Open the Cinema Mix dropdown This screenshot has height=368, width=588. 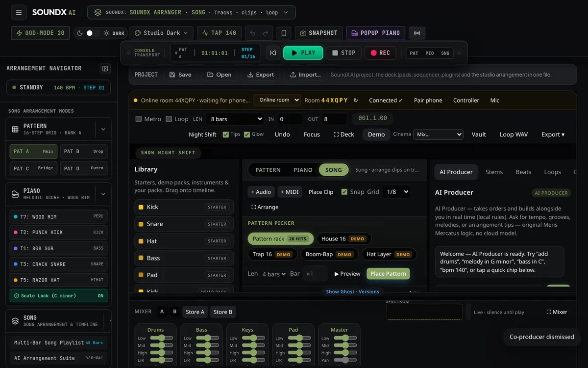click(438, 134)
